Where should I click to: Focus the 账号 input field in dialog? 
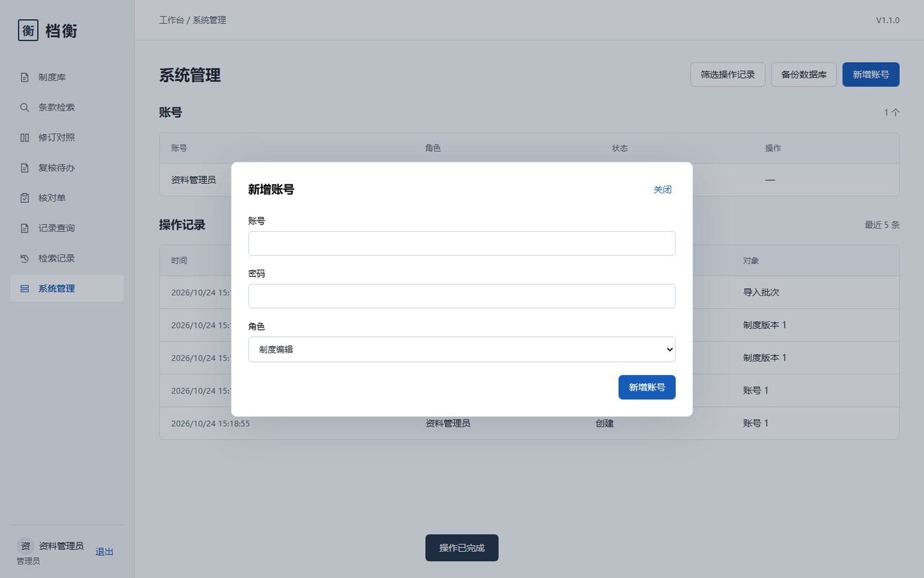point(461,243)
